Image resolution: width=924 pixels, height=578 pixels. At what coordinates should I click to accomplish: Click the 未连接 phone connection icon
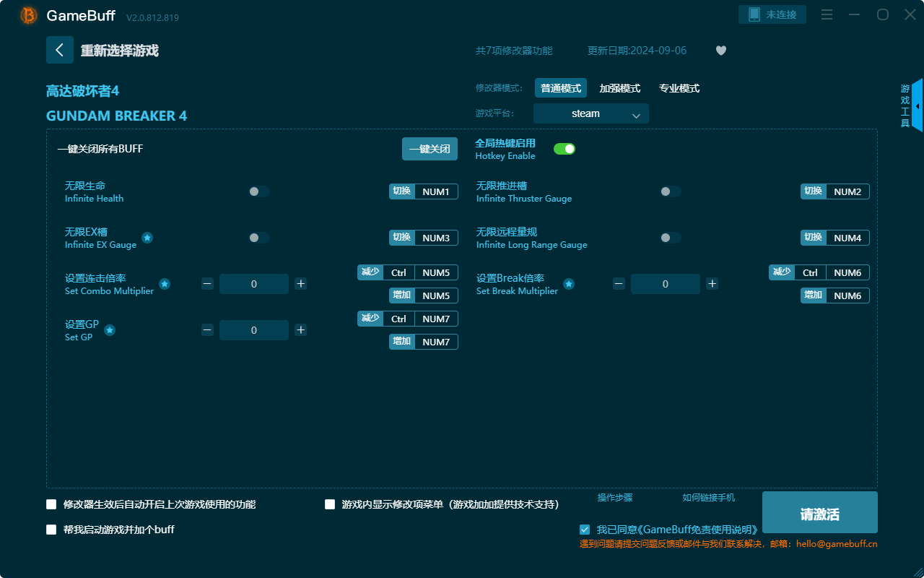772,14
